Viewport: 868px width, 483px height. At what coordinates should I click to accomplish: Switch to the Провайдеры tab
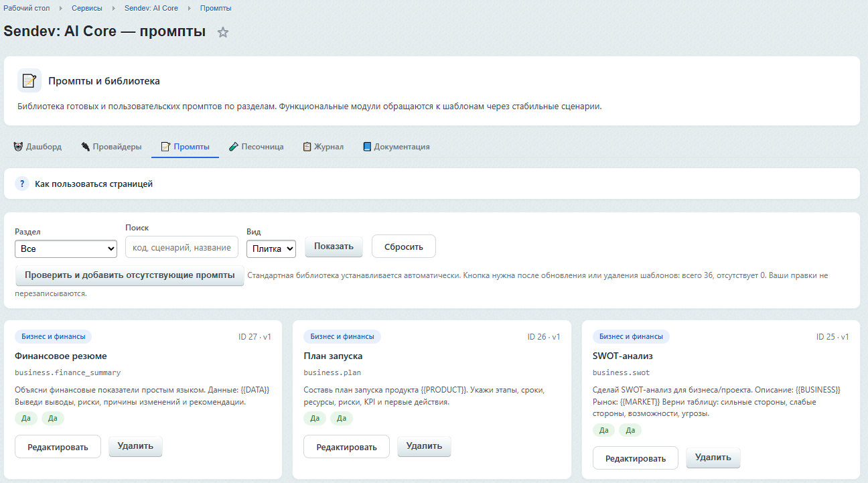[111, 147]
